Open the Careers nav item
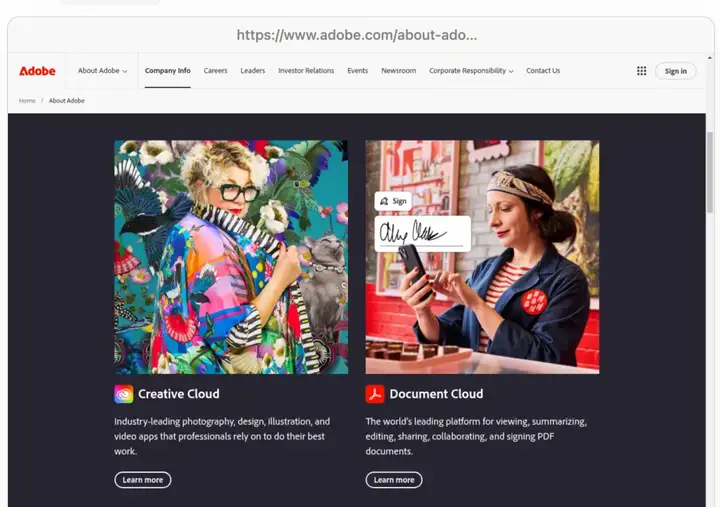Screen dimensions: 720x507 click(x=215, y=71)
